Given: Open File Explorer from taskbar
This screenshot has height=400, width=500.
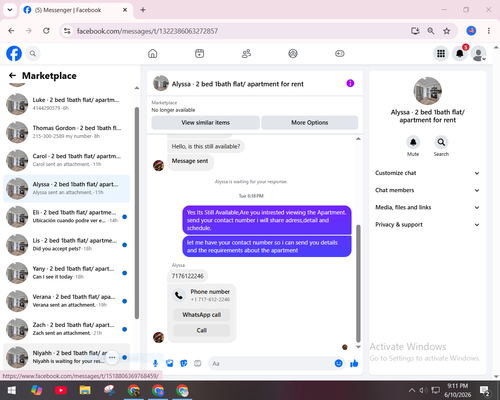Looking at the screenshot, I should tap(85, 390).
